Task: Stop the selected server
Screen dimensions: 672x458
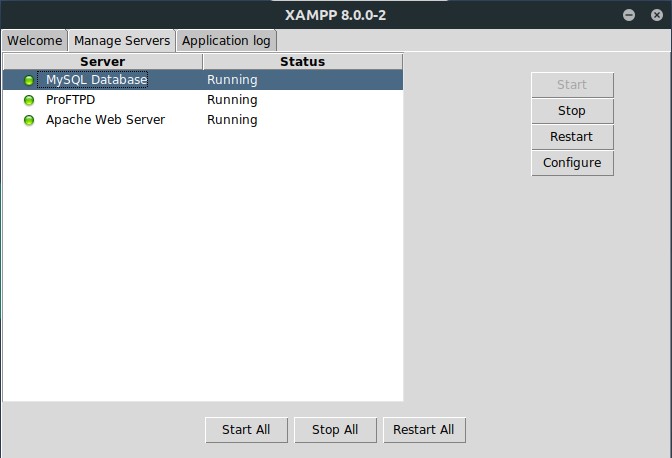Action: click(572, 111)
